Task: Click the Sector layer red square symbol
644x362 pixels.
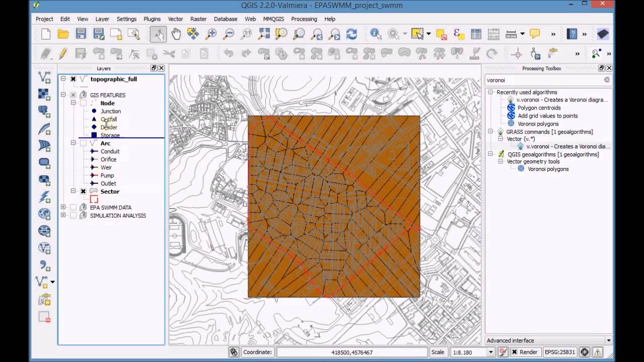Action: (x=94, y=200)
